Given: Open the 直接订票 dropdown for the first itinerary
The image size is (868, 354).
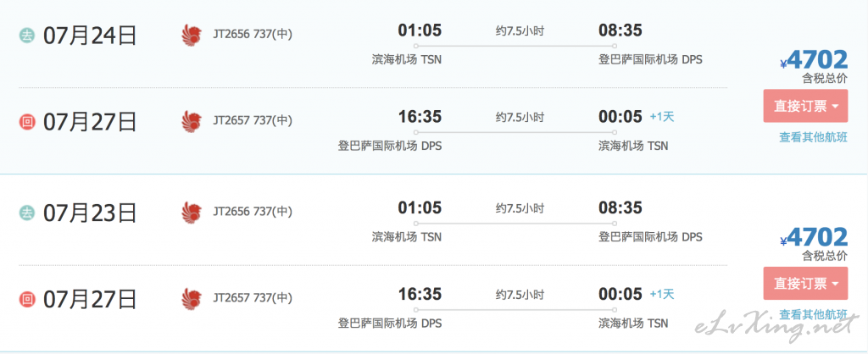Looking at the screenshot, I should 805,106.
